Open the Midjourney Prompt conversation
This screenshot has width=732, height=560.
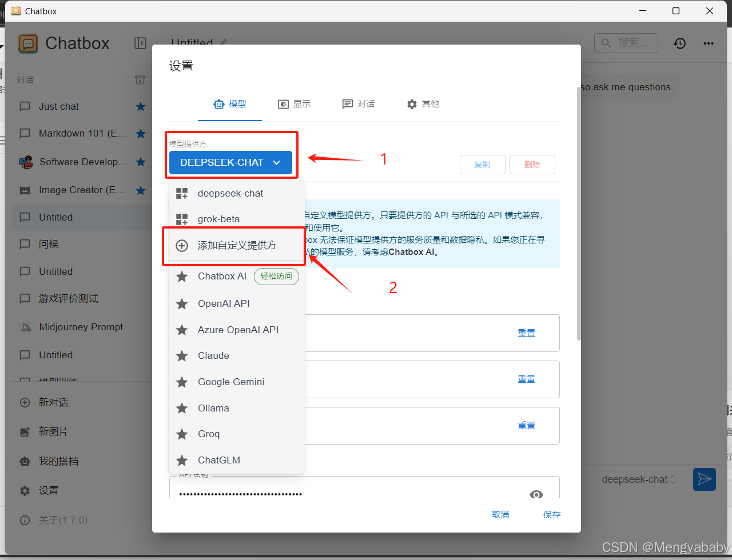[81, 327]
